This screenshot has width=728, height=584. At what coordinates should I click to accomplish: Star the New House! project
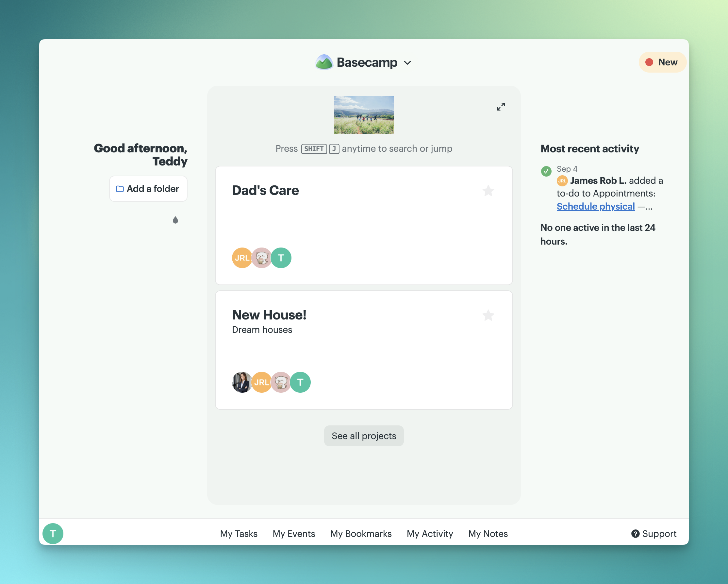coord(488,315)
